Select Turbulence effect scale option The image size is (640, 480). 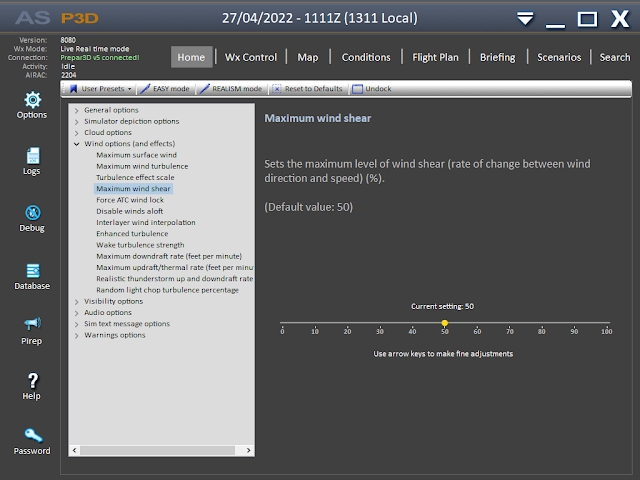135,177
